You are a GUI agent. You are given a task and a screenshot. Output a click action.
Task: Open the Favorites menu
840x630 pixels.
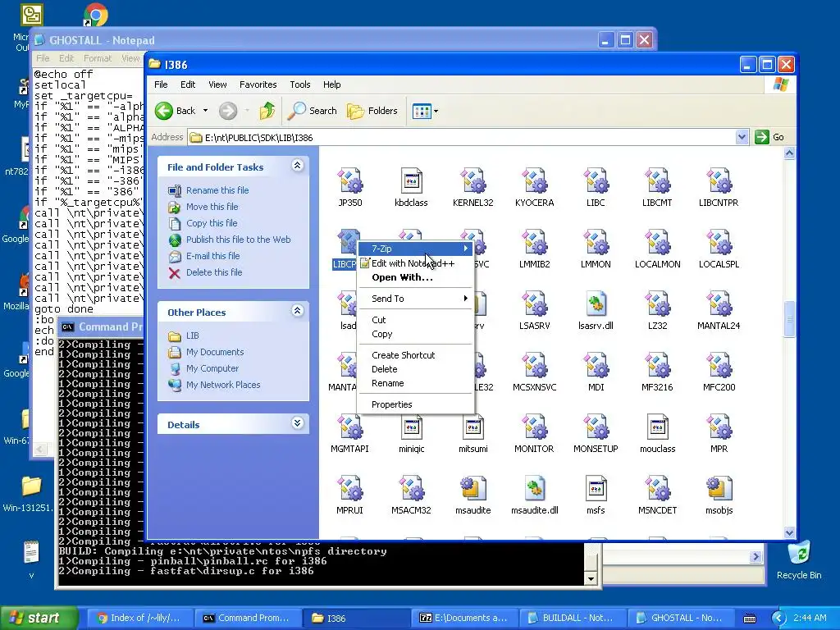click(258, 84)
